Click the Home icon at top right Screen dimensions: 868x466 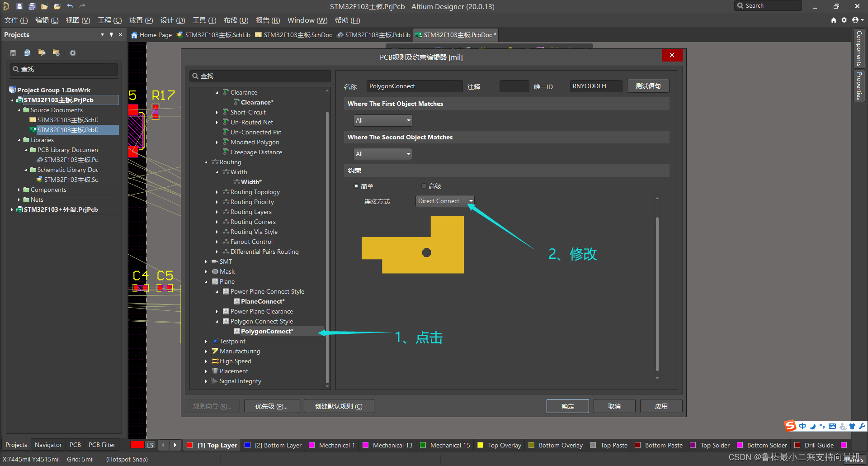pyautogui.click(x=834, y=20)
